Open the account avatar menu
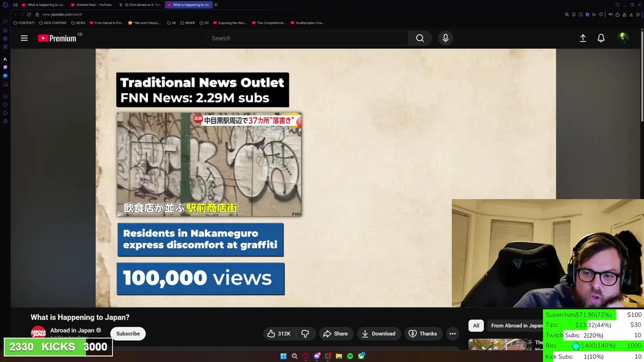The width and height of the screenshot is (644, 362). point(623,38)
